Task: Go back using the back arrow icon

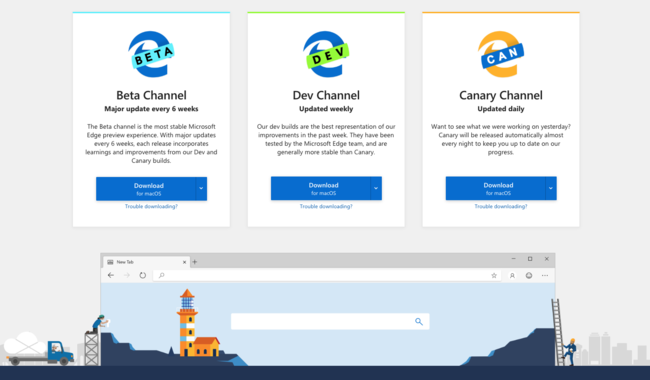Action: (x=111, y=275)
